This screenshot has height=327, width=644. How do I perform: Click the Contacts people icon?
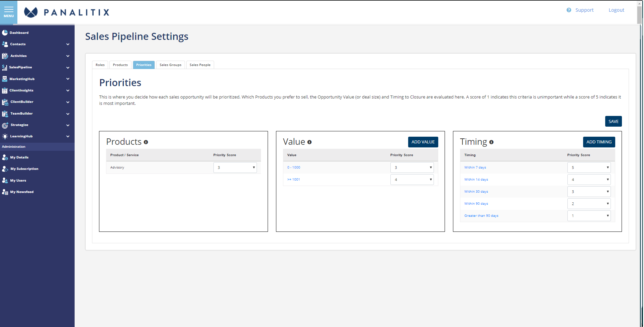5,44
